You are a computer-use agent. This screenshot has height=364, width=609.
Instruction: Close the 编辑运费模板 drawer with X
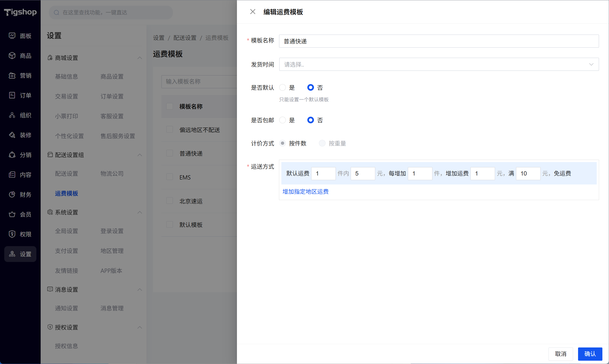(x=253, y=12)
